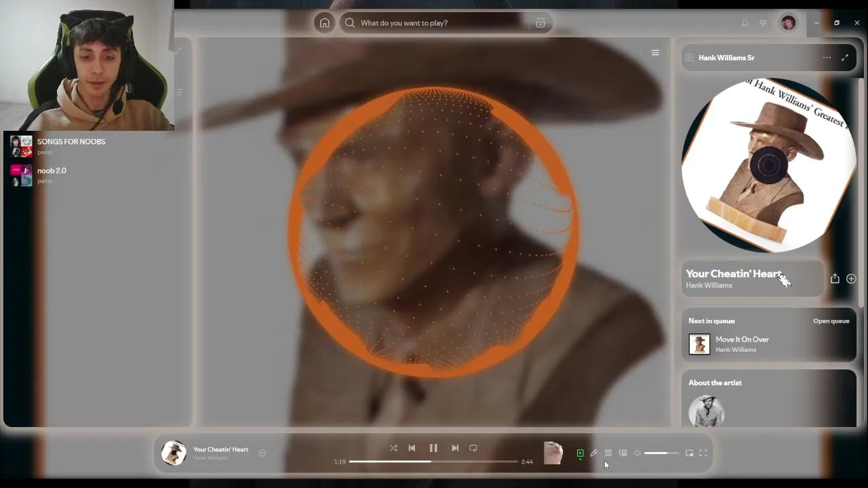
Task: Go to the Home screen icon
Action: [x=325, y=23]
